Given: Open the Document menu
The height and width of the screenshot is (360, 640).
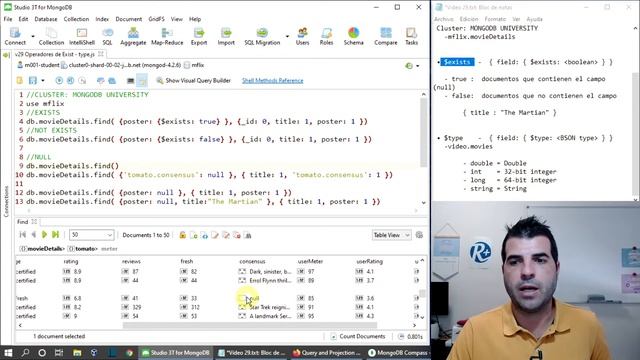Looking at the screenshot, I should pyautogui.click(x=129, y=19).
